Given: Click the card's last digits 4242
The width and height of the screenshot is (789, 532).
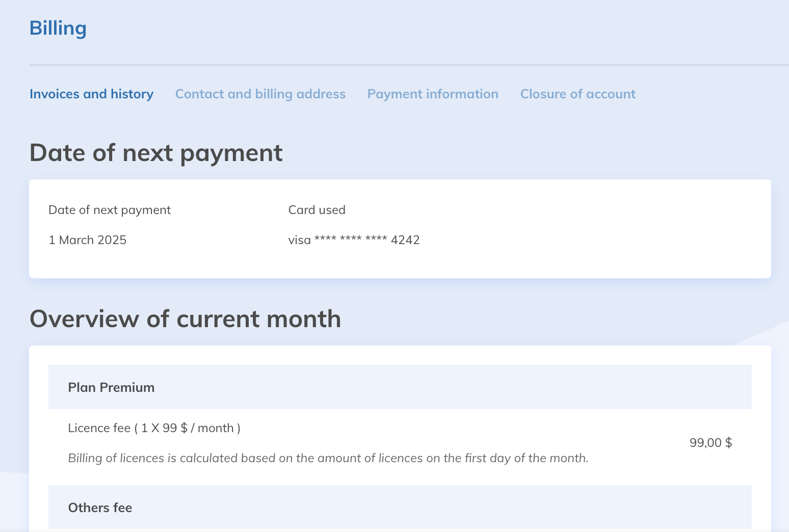Looking at the screenshot, I should pyautogui.click(x=405, y=240).
